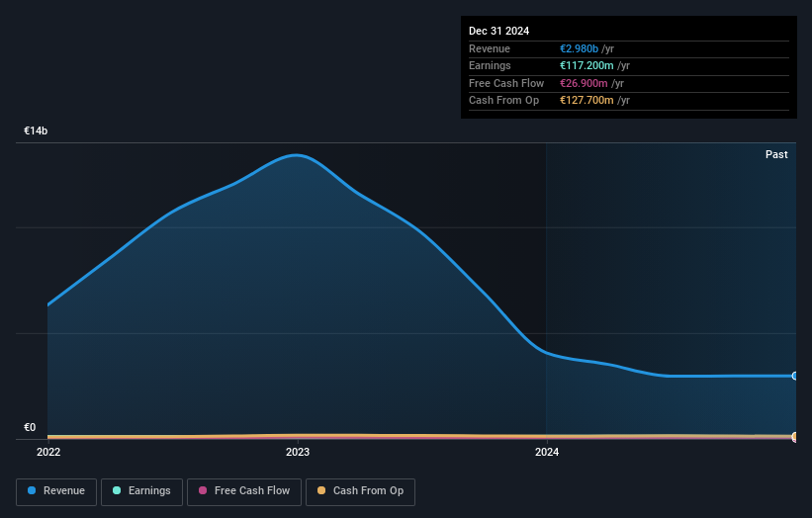
Task: Toggle the Cash From Op legend button
Action: click(x=360, y=491)
